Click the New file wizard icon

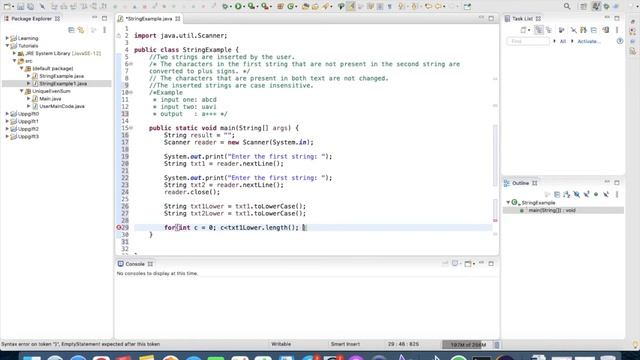tap(7, 7)
